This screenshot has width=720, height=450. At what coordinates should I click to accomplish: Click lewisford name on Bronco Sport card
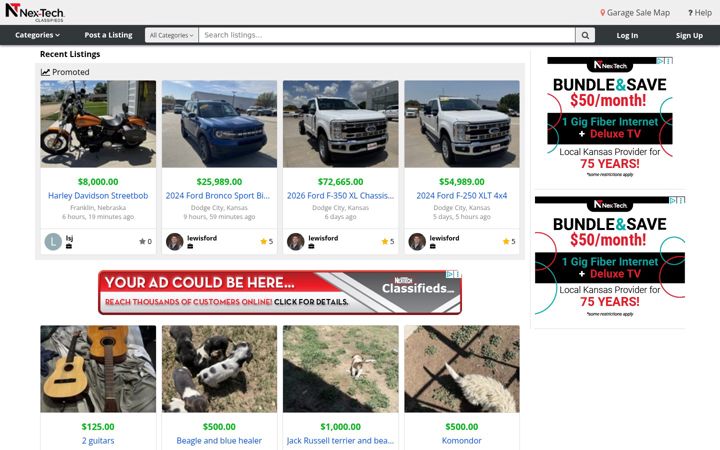[x=202, y=238]
